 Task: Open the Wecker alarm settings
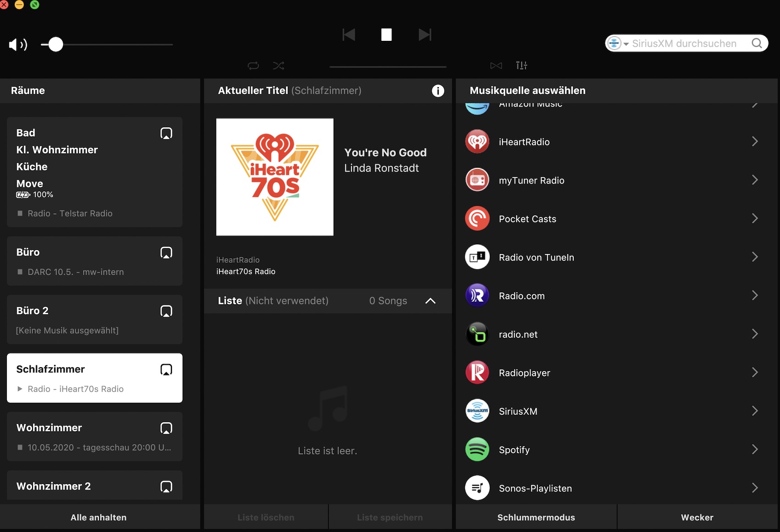(697, 517)
